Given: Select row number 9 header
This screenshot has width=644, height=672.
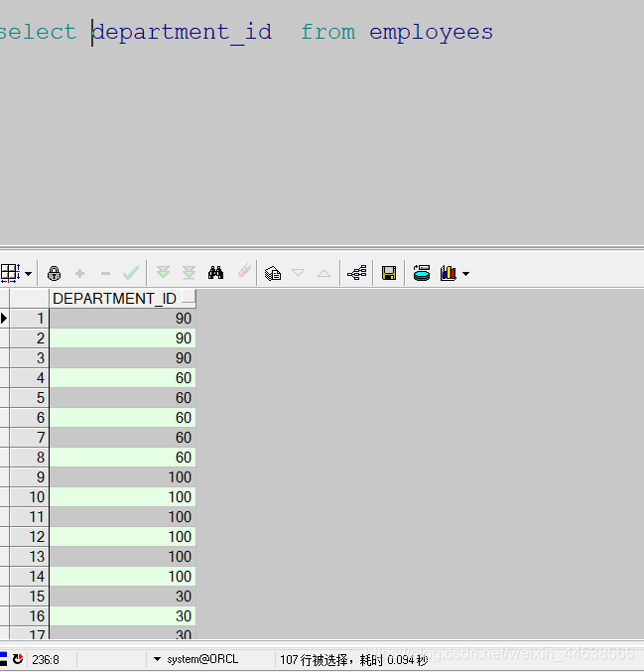Looking at the screenshot, I should tap(30, 477).
